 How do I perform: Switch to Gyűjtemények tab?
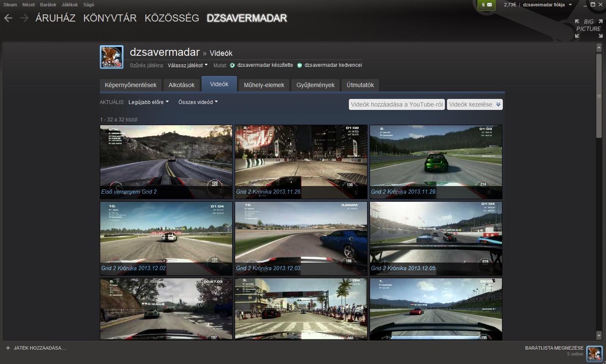[315, 85]
